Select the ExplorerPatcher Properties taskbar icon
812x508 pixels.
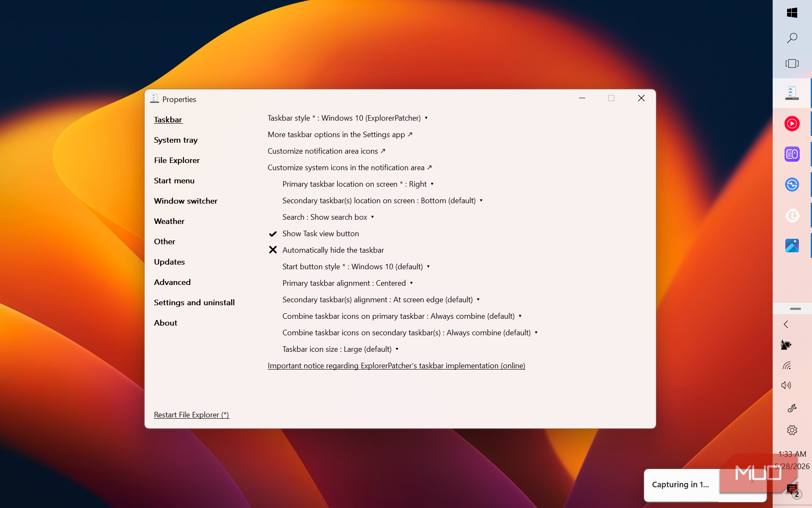(792, 93)
